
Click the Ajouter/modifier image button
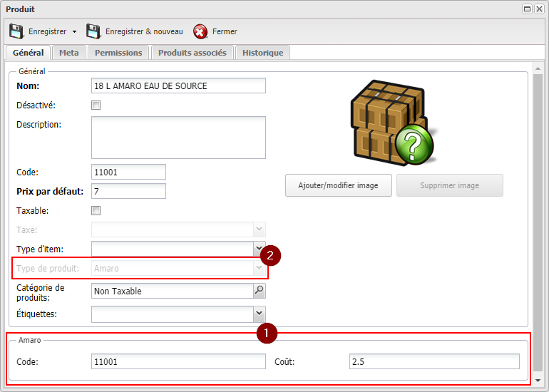click(338, 185)
